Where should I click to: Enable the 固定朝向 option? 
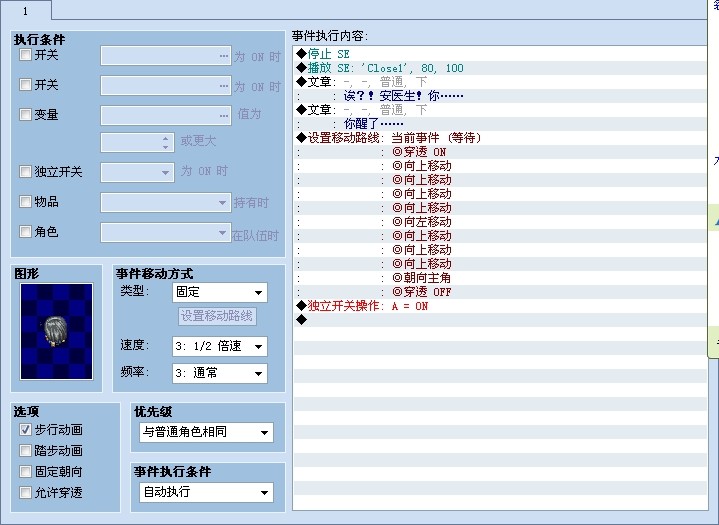25,471
